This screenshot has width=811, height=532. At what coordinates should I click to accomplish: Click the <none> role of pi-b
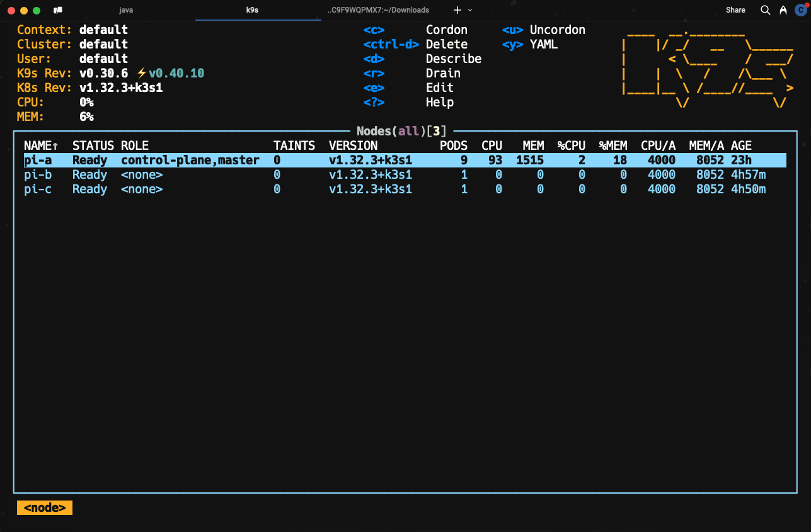pos(142,174)
